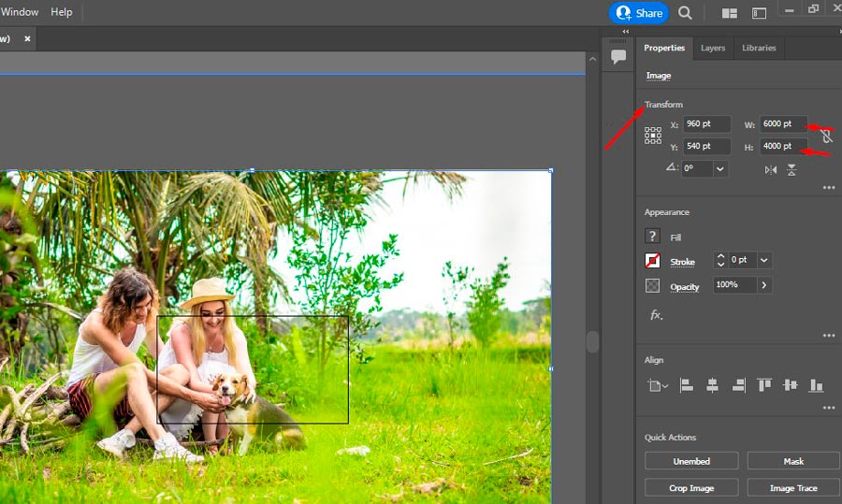Open the Arrange Documents icon

coord(729,13)
